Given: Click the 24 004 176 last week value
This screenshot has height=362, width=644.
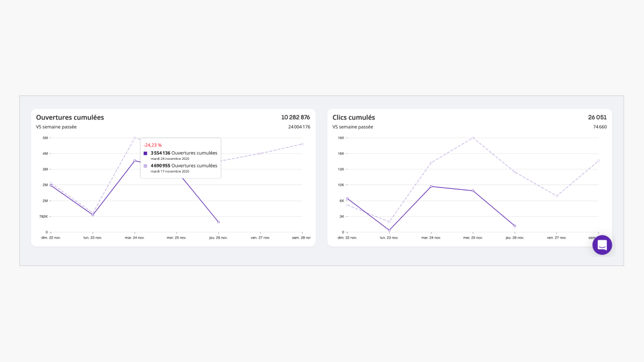Looking at the screenshot, I should (x=299, y=127).
